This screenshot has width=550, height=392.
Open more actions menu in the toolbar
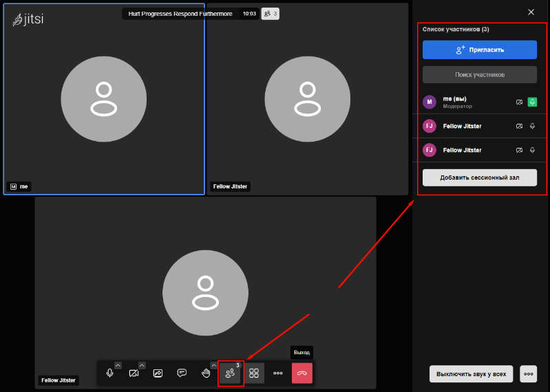pyautogui.click(x=278, y=373)
